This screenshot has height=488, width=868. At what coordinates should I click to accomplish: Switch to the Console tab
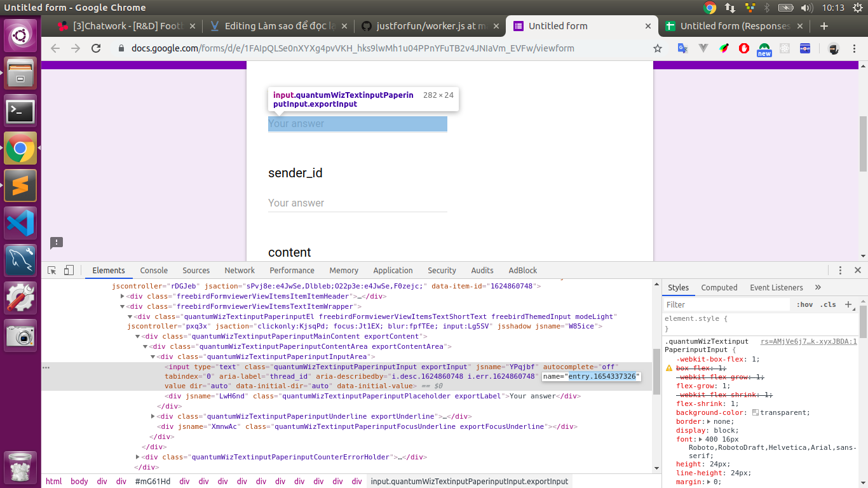pyautogui.click(x=154, y=270)
